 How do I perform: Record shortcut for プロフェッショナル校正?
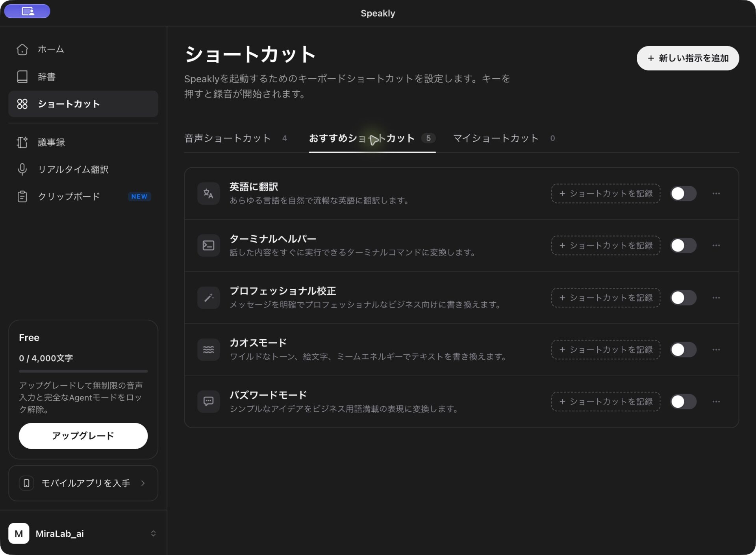point(606,298)
